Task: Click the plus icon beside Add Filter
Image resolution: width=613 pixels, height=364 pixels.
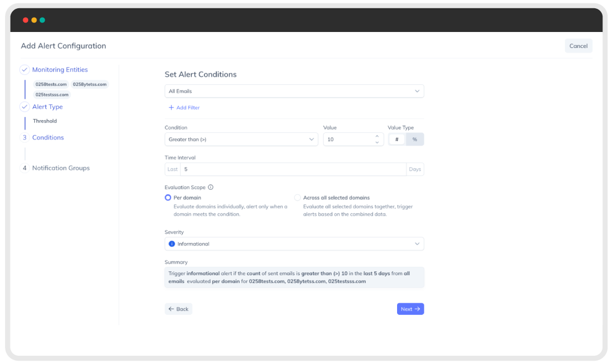Action: [x=171, y=108]
